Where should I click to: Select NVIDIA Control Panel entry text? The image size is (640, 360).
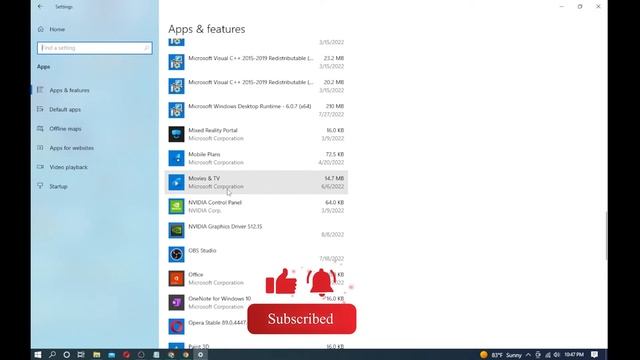point(215,202)
